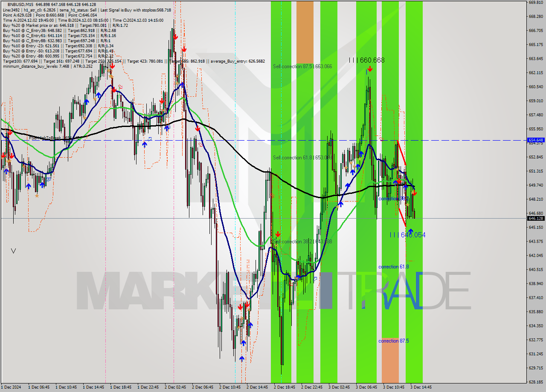Click 'minimum_distance_buy_levels: 7.468' line
546x392 pixels.
click(47, 66)
